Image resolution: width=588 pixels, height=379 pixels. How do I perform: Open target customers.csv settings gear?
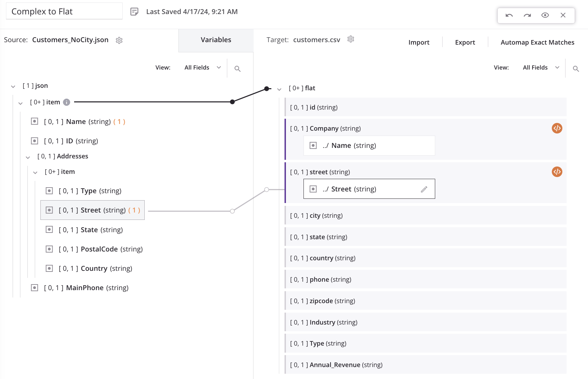pyautogui.click(x=351, y=39)
